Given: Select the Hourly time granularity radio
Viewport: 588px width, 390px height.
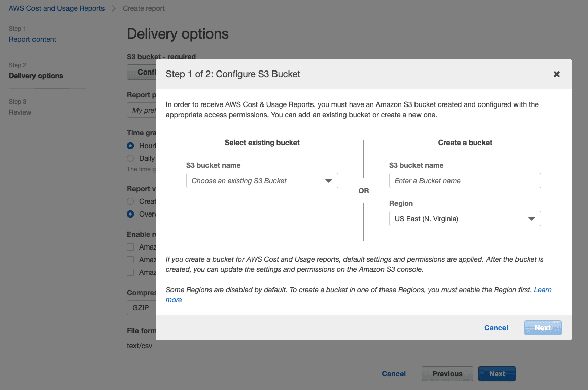Looking at the screenshot, I should coord(130,146).
